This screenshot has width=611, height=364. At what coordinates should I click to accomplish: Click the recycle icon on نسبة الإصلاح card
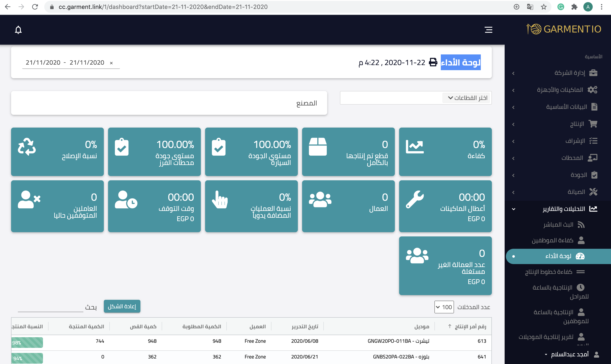click(x=27, y=146)
